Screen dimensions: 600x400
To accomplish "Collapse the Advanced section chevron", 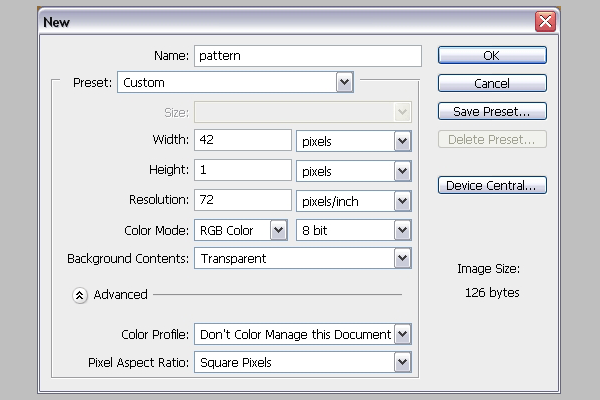I will pos(80,295).
